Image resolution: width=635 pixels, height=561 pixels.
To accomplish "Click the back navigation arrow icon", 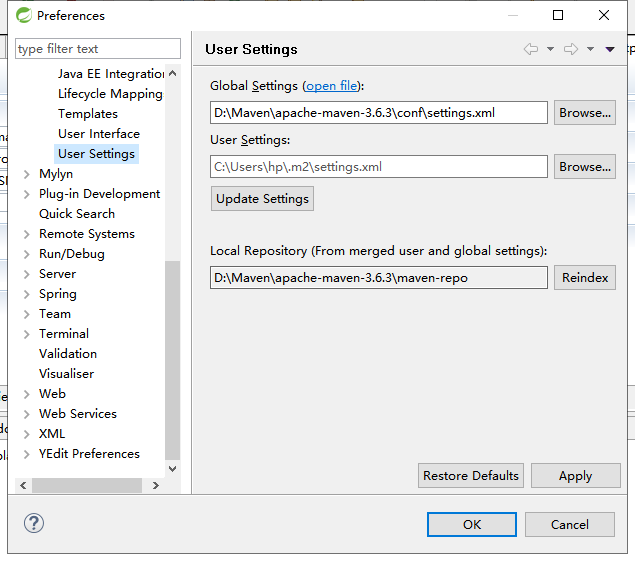I will (x=531, y=49).
